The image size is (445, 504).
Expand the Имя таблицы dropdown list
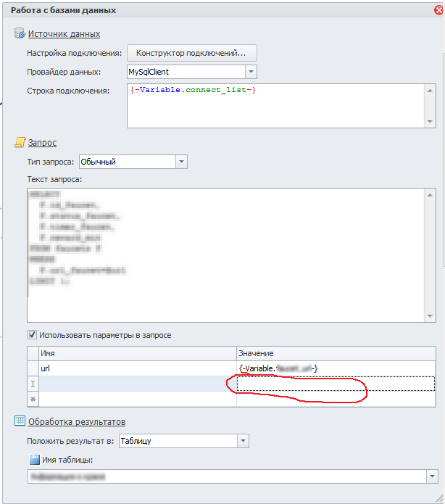tap(433, 476)
